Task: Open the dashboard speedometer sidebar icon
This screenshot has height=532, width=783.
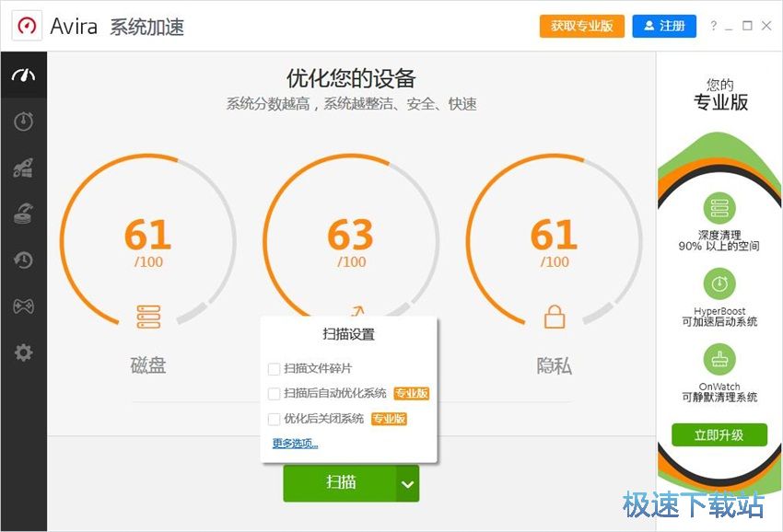Action: (x=23, y=75)
